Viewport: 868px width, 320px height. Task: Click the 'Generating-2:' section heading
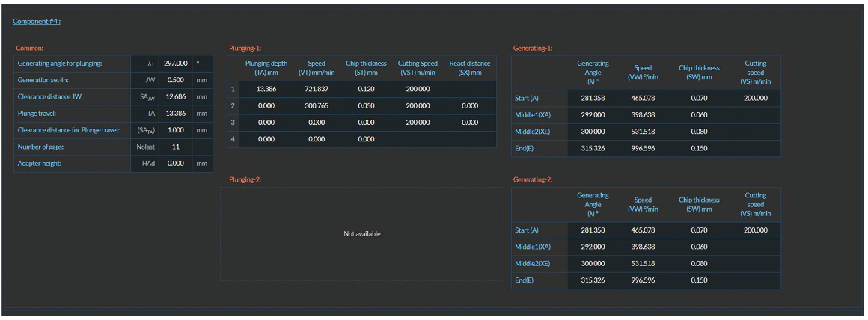pyautogui.click(x=533, y=179)
